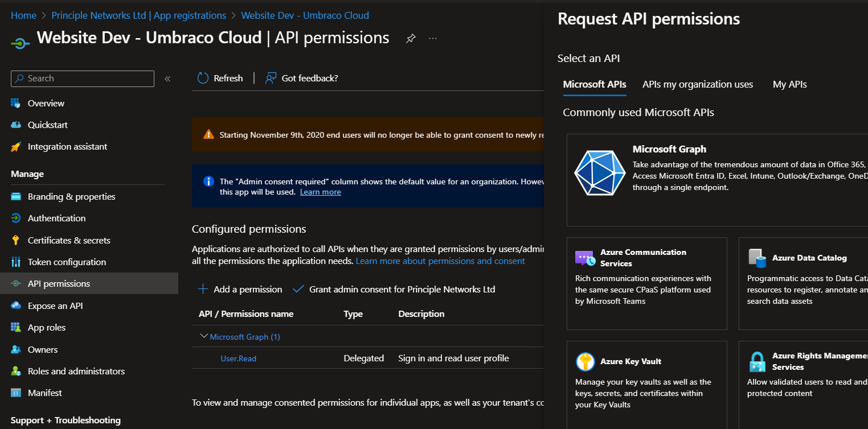Click the Azure Rights Management lock icon

[x=757, y=361]
